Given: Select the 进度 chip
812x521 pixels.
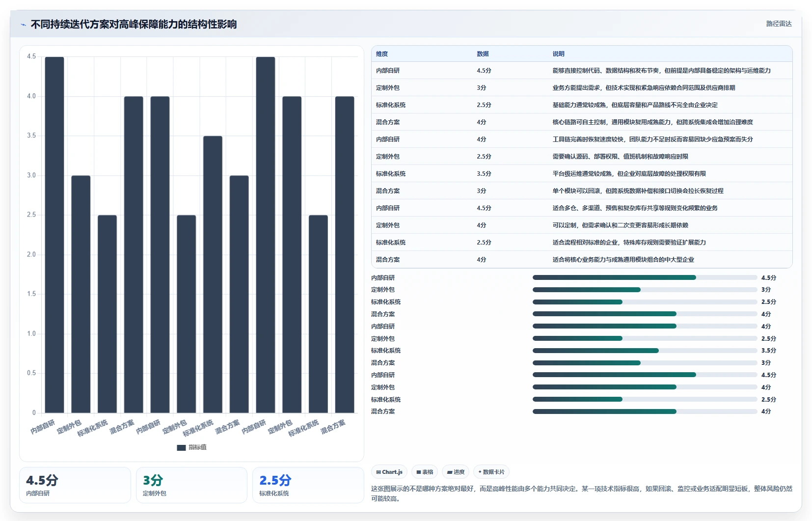Looking at the screenshot, I should (456, 472).
